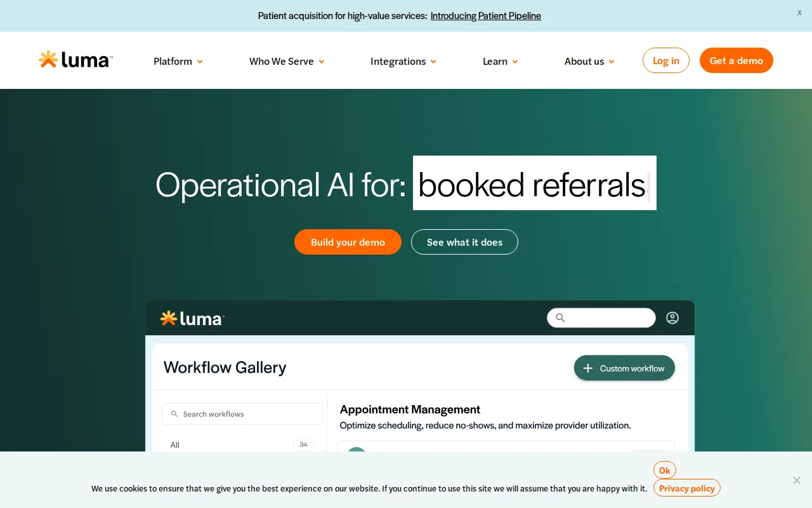Screen dimensions: 812x508
Task: Accept cookies with the Ok button
Action: 665,471
